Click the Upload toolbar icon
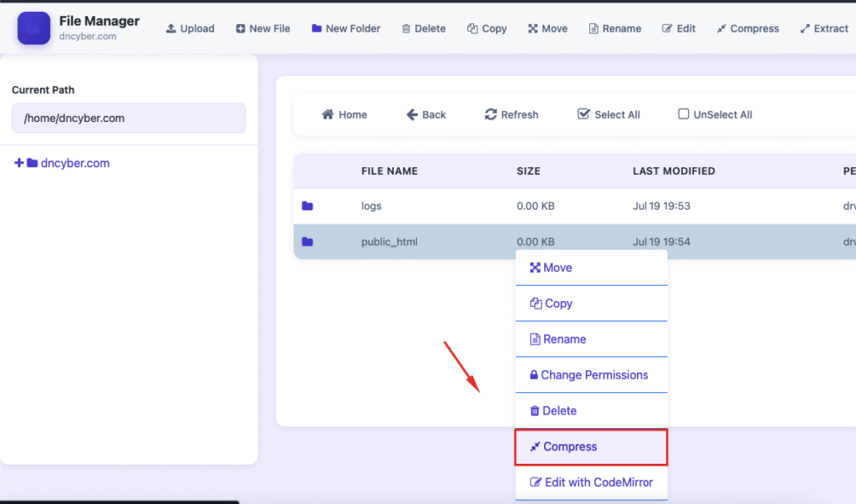Image resolution: width=856 pixels, height=504 pixels. tap(171, 28)
